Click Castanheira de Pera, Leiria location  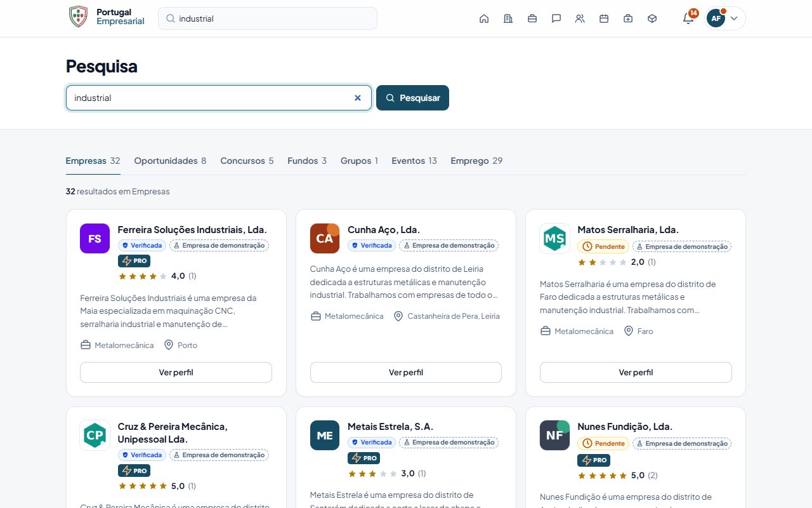pos(447,316)
